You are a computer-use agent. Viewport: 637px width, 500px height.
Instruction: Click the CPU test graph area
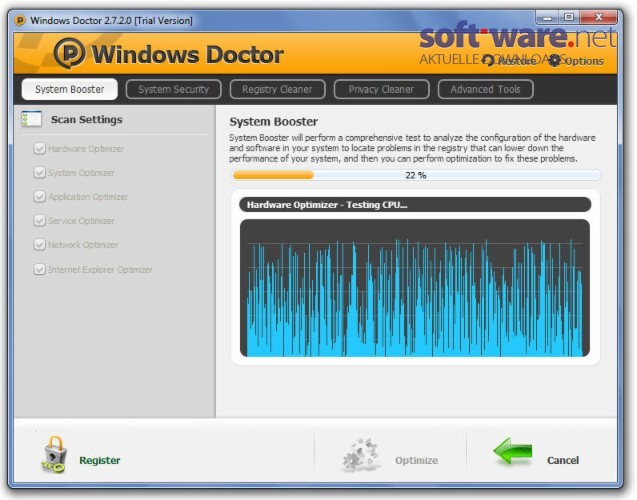415,288
